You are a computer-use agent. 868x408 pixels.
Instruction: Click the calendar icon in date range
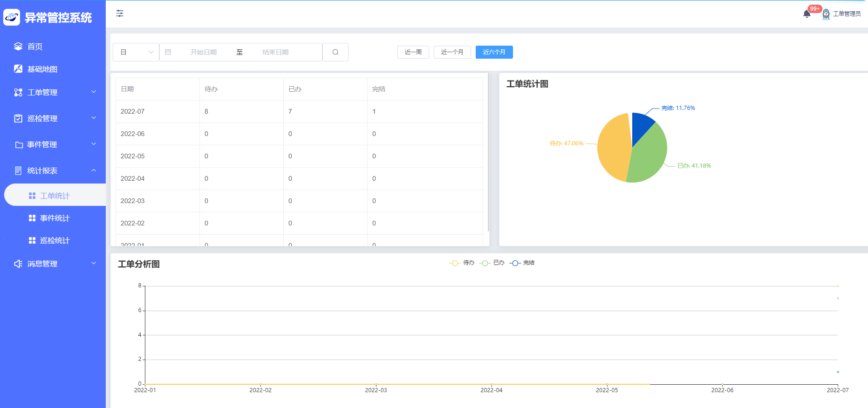pyautogui.click(x=168, y=52)
